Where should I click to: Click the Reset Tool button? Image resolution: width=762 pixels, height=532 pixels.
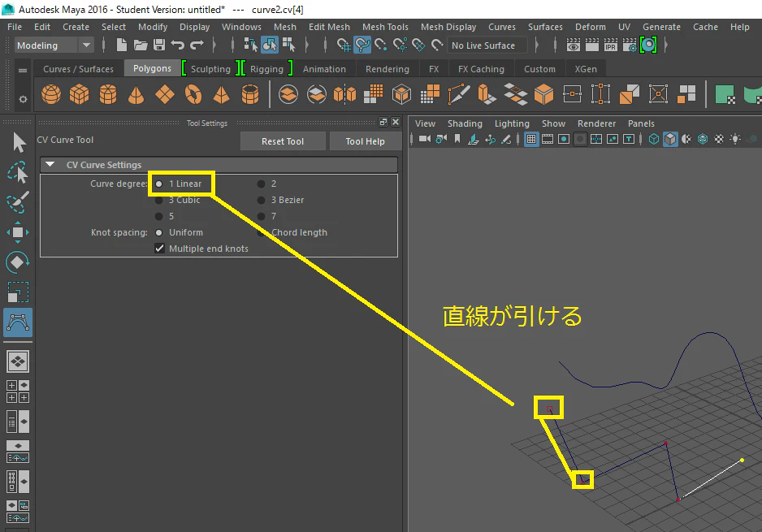click(x=283, y=141)
